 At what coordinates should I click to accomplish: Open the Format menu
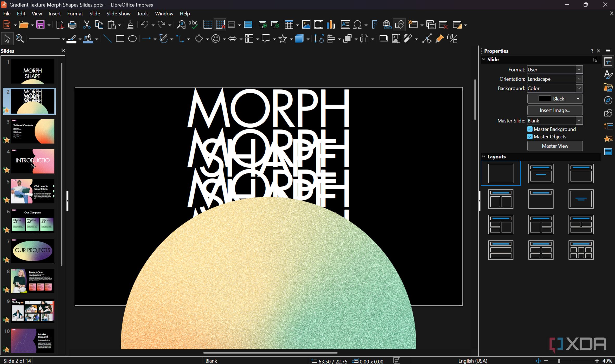(x=75, y=14)
